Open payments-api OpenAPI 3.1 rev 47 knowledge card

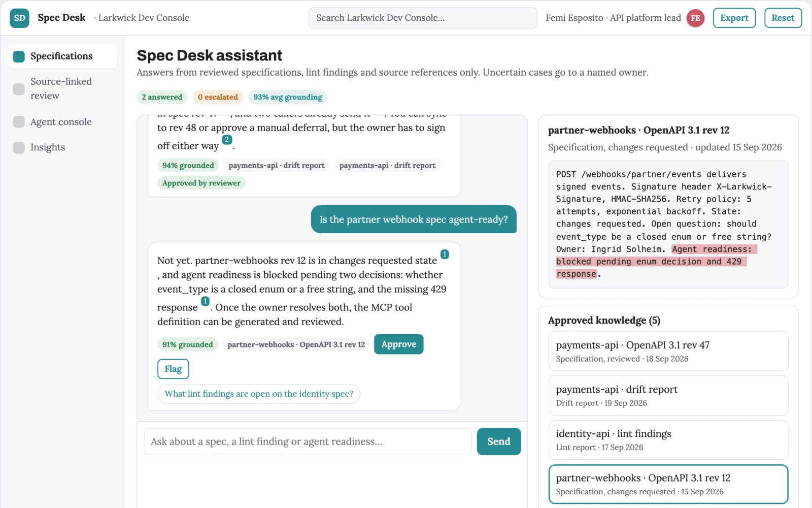pyautogui.click(x=668, y=351)
